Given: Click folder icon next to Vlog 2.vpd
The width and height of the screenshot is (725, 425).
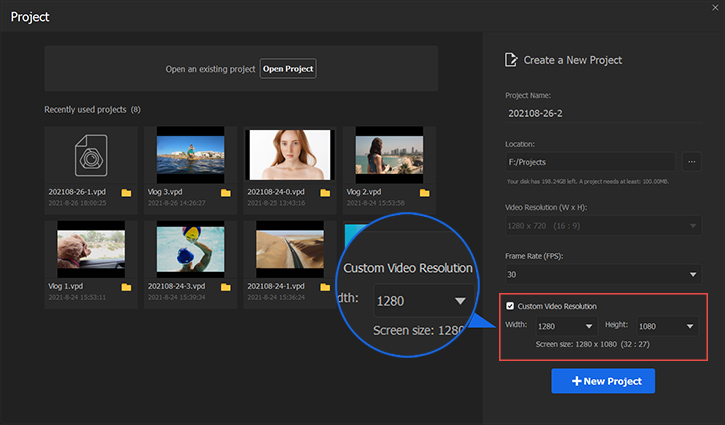Looking at the screenshot, I should pos(424,192).
